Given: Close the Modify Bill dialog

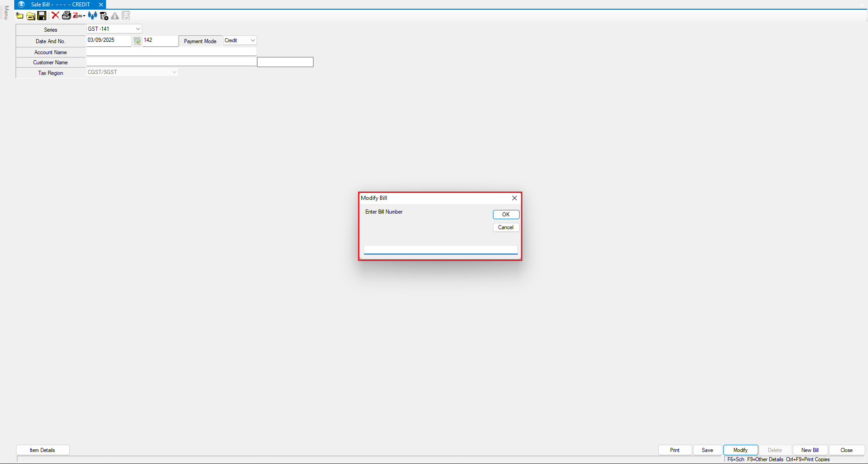Looking at the screenshot, I should (514, 198).
